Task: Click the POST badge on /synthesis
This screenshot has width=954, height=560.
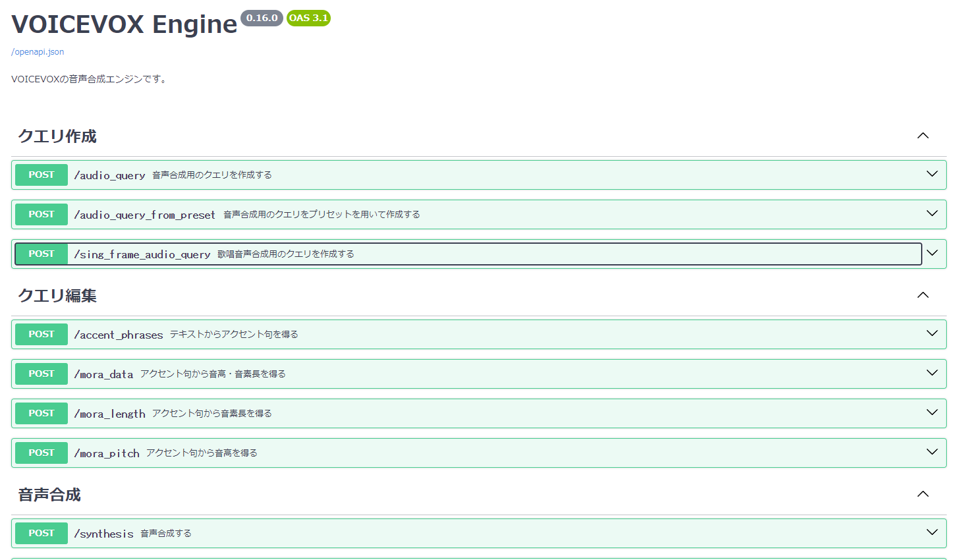Action: (41, 533)
